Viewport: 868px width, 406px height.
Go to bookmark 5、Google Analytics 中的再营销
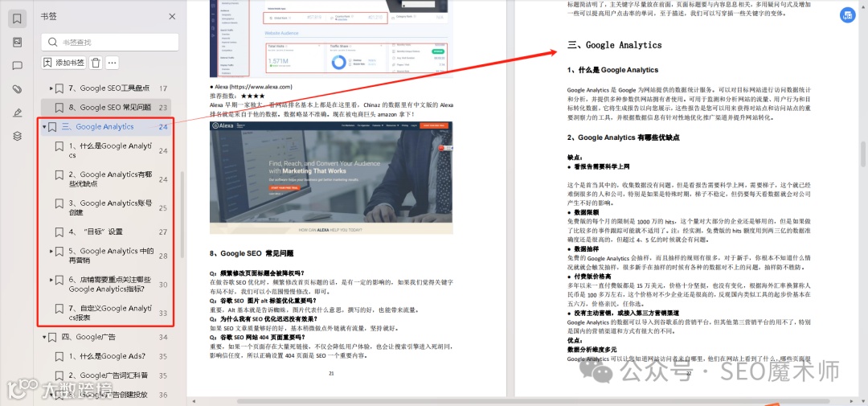(x=111, y=256)
